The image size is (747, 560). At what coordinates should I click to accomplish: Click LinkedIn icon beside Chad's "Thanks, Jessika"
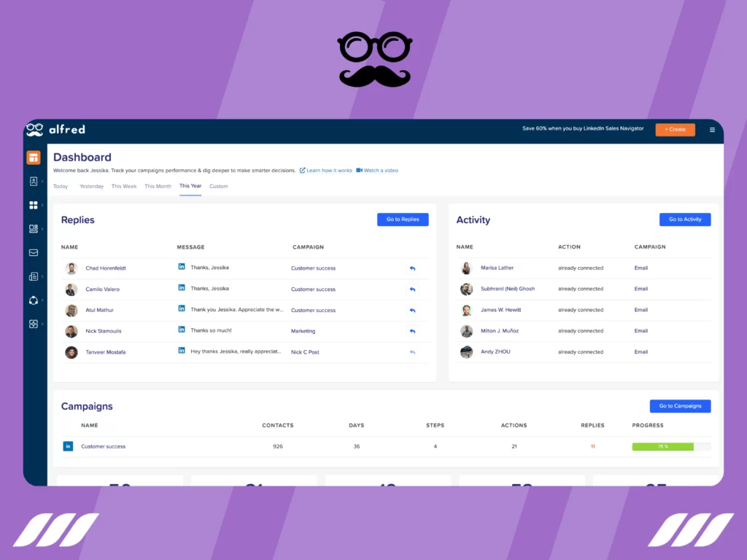(182, 267)
